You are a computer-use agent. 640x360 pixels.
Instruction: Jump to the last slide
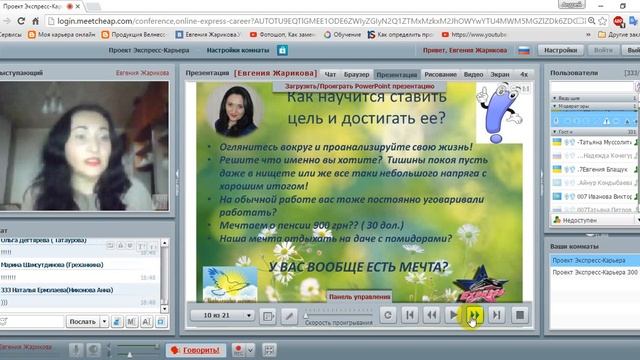pos(496,315)
